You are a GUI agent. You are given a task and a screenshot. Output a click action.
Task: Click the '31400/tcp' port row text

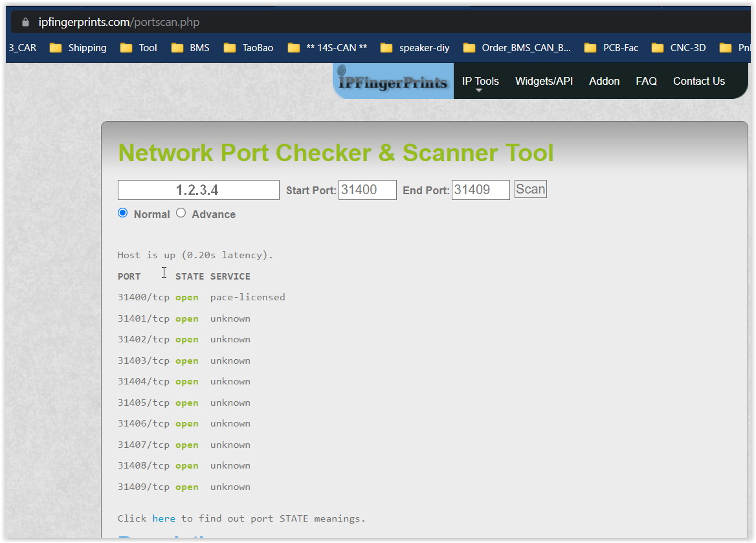pos(144,298)
